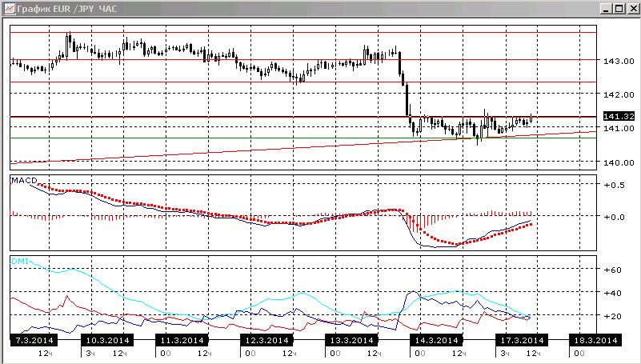This screenshot has width=641, height=364.
Task: Click the +0.5 MACD scale label
Action: point(614,185)
